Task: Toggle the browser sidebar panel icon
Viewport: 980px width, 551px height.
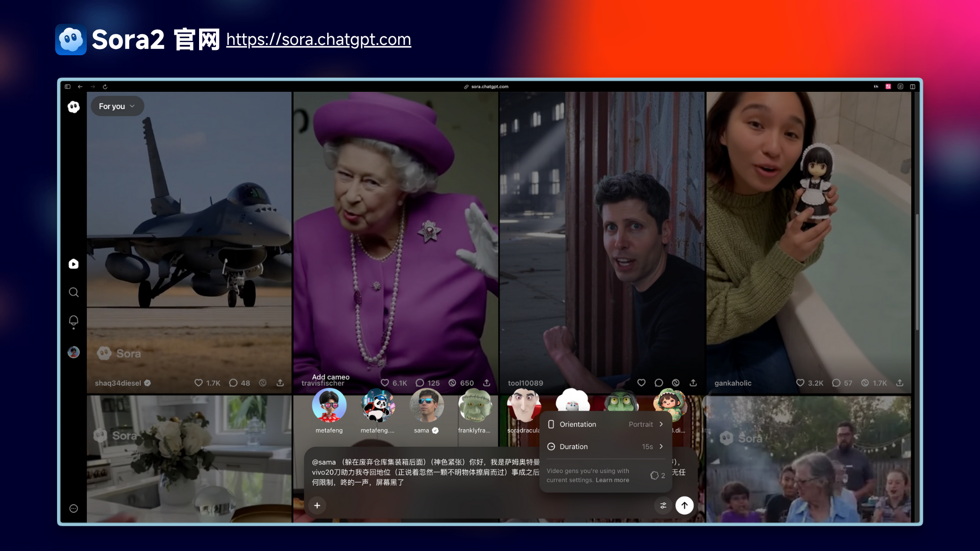Action: pos(67,87)
